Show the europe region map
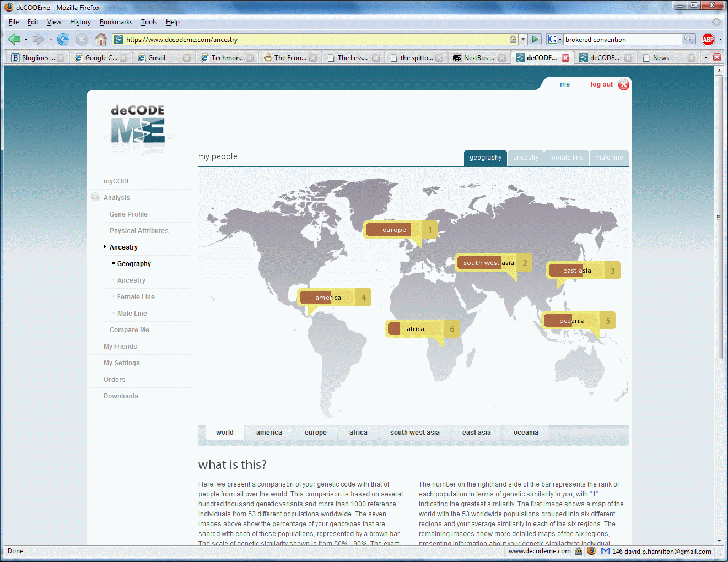Image resolution: width=728 pixels, height=562 pixels. pos(316,433)
